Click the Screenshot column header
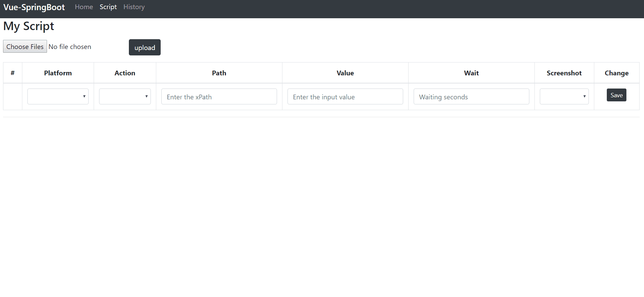The height and width of the screenshot is (297, 644). point(564,73)
